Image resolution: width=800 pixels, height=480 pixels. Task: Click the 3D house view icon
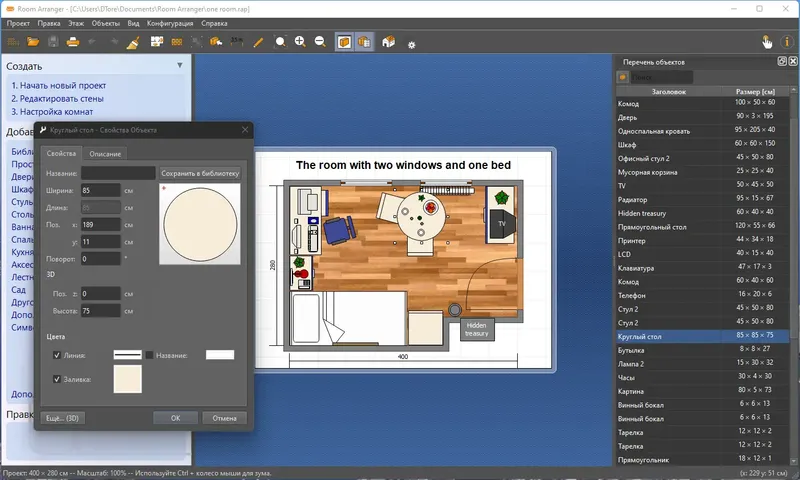(x=389, y=42)
